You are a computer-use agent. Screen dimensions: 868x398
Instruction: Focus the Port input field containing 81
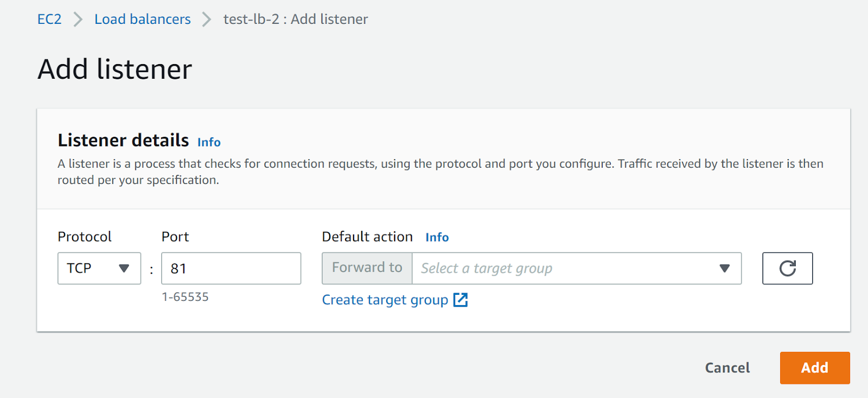pos(231,268)
